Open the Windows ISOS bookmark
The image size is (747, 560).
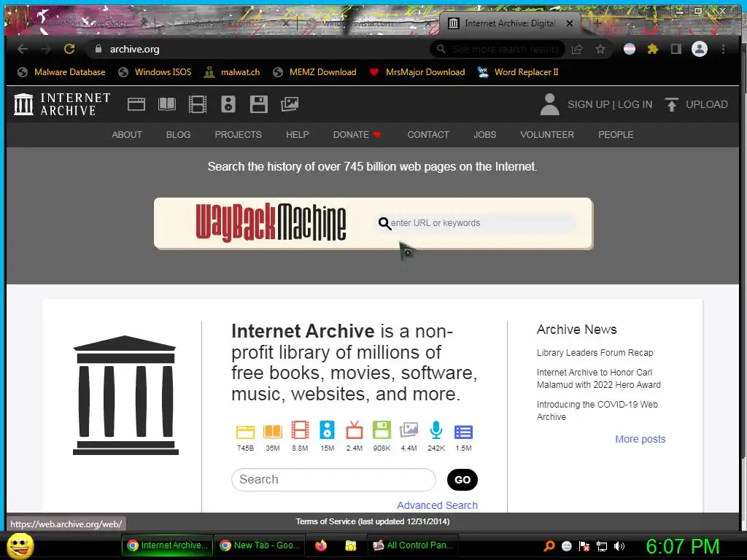pos(155,72)
